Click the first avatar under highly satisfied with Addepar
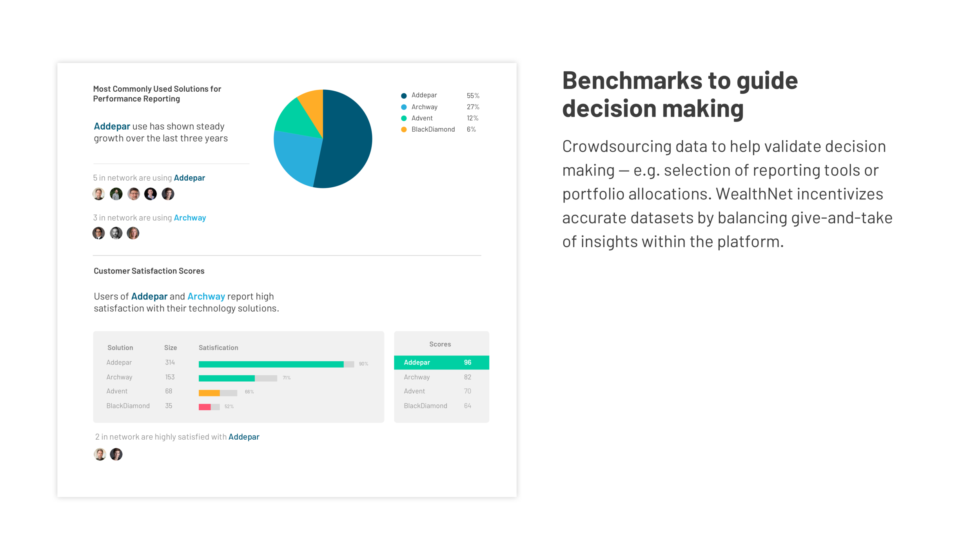This screenshot has width=980, height=560. [100, 454]
